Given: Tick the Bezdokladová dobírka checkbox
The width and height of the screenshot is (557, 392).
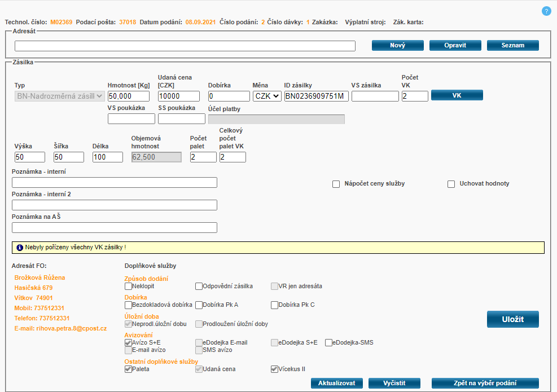Looking at the screenshot, I should tap(128, 305).
